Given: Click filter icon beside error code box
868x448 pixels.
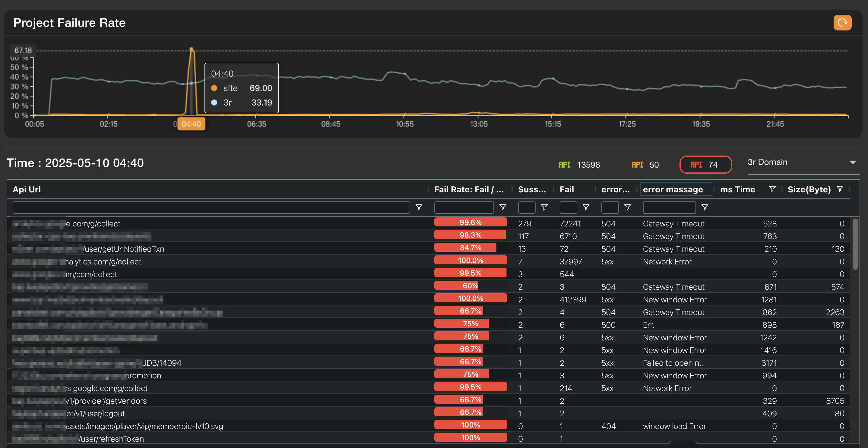Looking at the screenshot, I should [x=627, y=207].
